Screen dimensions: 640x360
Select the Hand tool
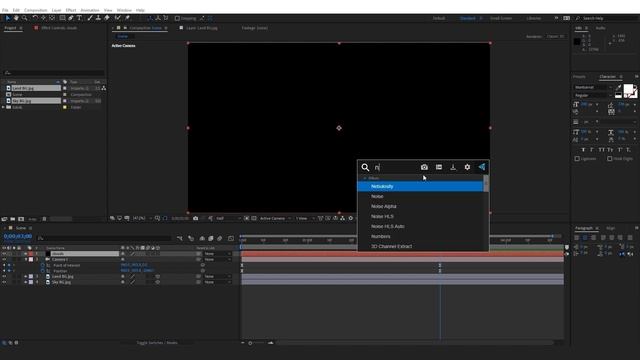click(x=16, y=18)
